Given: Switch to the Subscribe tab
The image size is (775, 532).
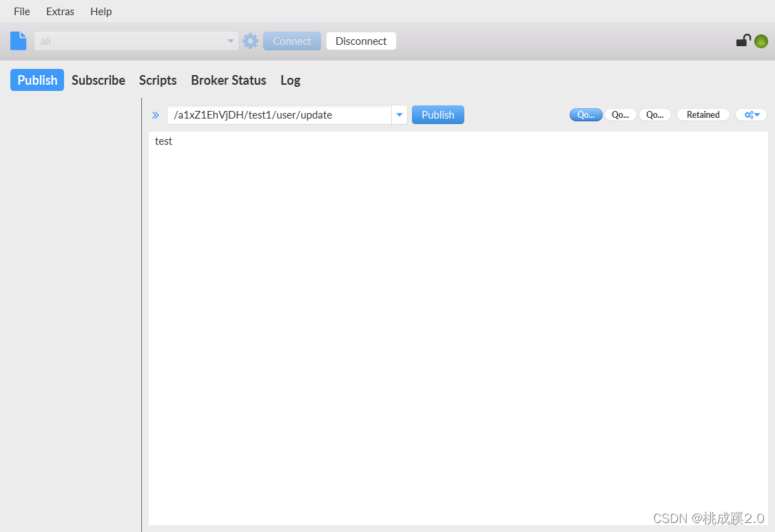Looking at the screenshot, I should [x=99, y=80].
